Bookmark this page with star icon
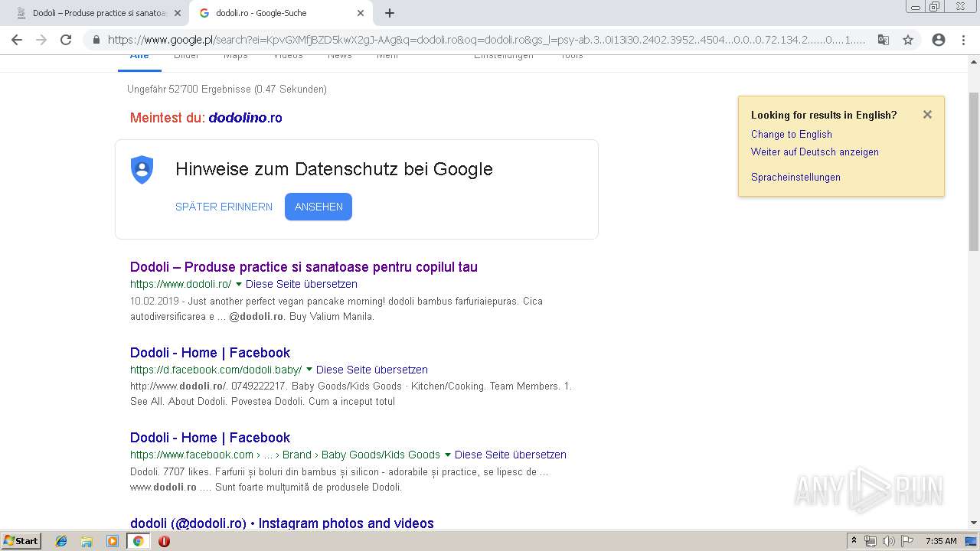Viewport: 980px width, 551px height. 908,40
